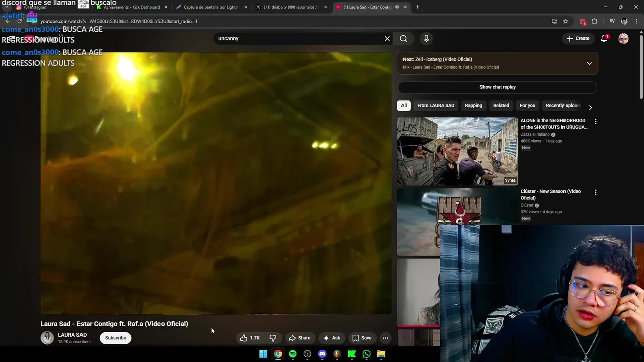Open Kick app from the taskbar
Image resolution: width=644 pixels, height=362 pixels.
coord(352,354)
